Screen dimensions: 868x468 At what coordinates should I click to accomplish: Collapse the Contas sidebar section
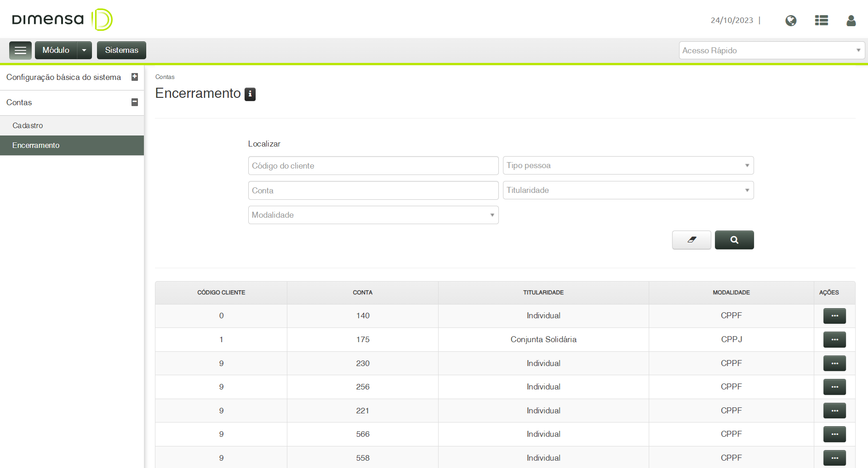click(135, 102)
